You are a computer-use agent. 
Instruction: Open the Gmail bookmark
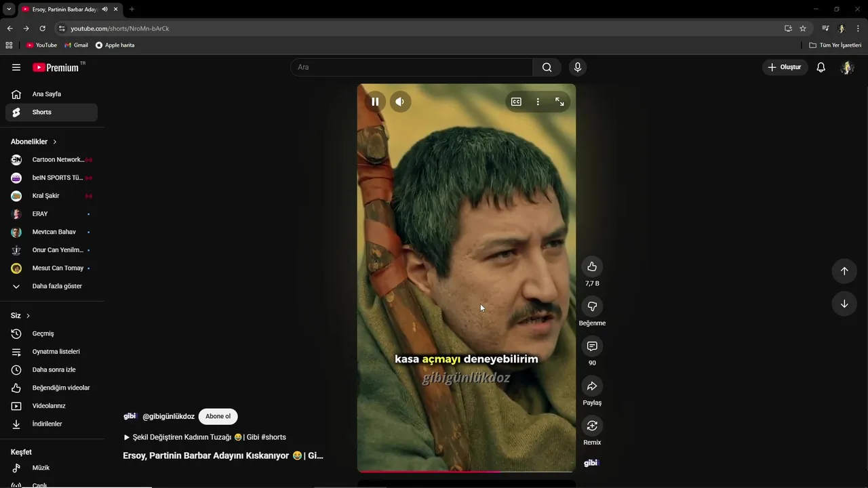click(76, 45)
